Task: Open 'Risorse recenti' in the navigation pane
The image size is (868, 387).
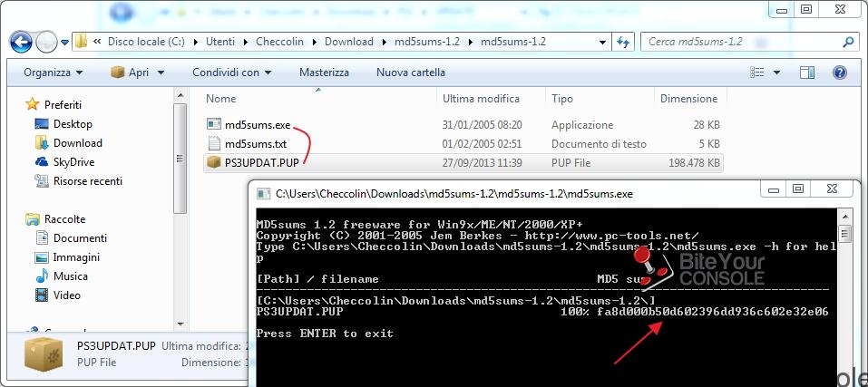Action: [87, 180]
